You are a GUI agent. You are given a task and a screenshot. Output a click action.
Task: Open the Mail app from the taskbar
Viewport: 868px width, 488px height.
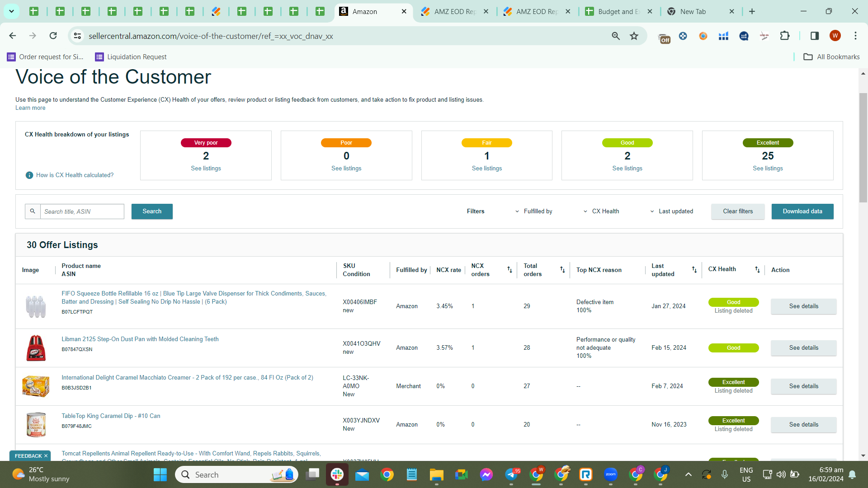click(x=362, y=474)
